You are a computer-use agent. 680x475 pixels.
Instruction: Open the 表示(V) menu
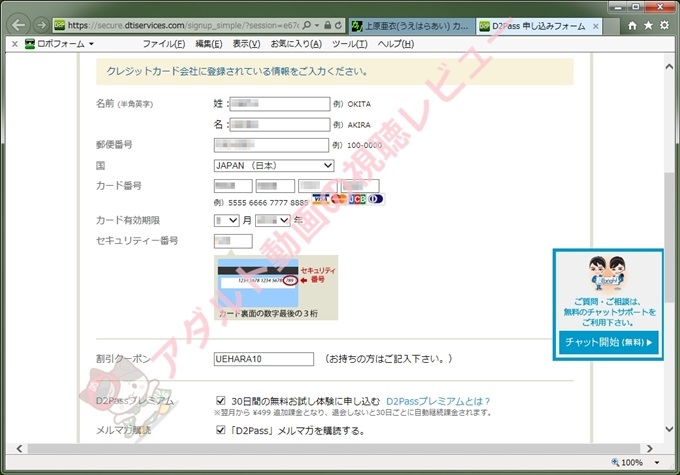pyautogui.click(x=246, y=44)
